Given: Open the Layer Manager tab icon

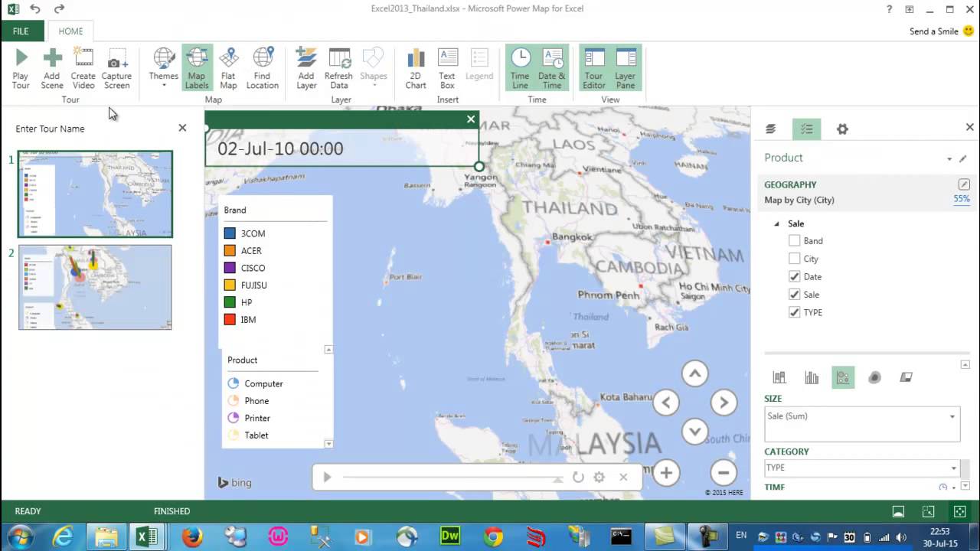Looking at the screenshot, I should click(771, 129).
